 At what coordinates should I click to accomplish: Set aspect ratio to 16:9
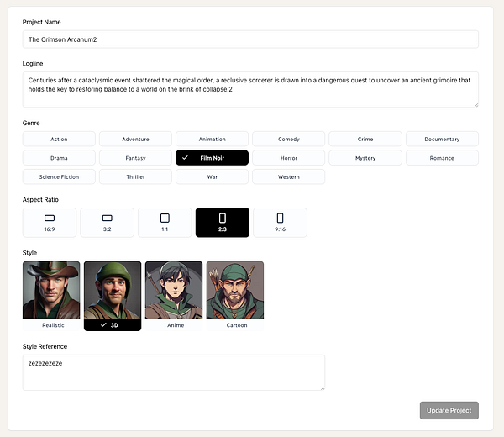click(50, 223)
